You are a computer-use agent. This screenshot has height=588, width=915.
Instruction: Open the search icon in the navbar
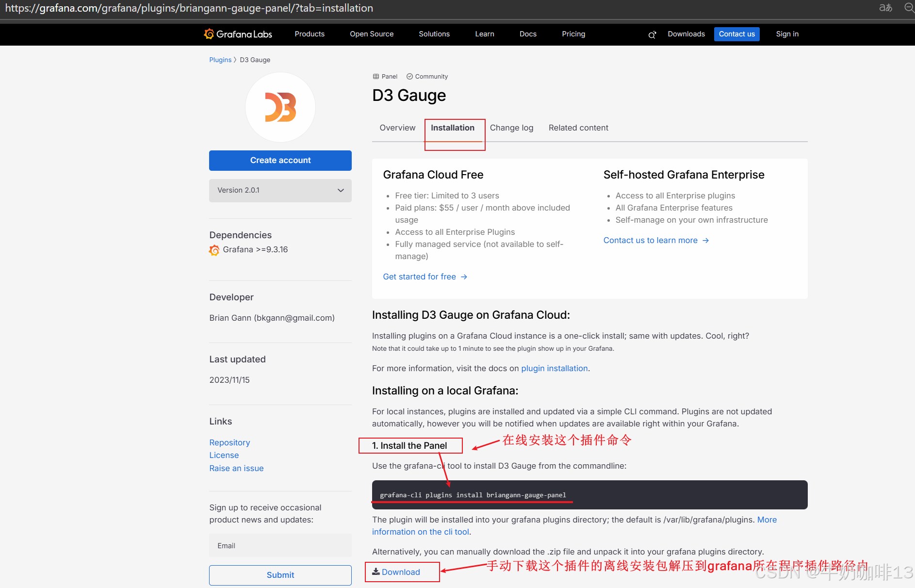pyautogui.click(x=652, y=34)
